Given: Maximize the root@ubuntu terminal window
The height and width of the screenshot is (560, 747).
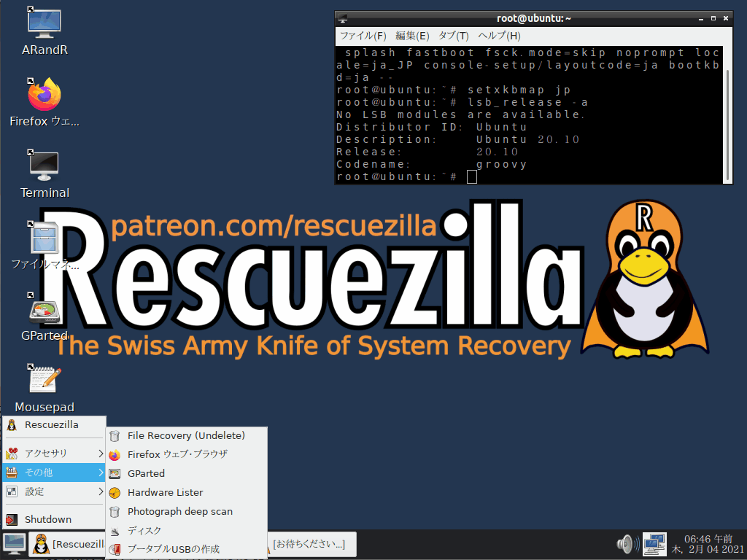Looking at the screenshot, I should pos(713,18).
